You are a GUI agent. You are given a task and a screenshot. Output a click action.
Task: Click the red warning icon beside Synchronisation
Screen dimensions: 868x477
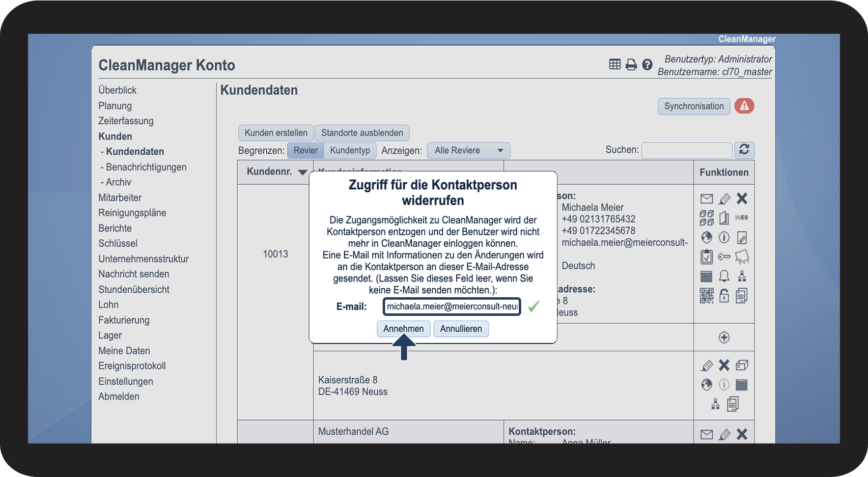[x=744, y=106]
